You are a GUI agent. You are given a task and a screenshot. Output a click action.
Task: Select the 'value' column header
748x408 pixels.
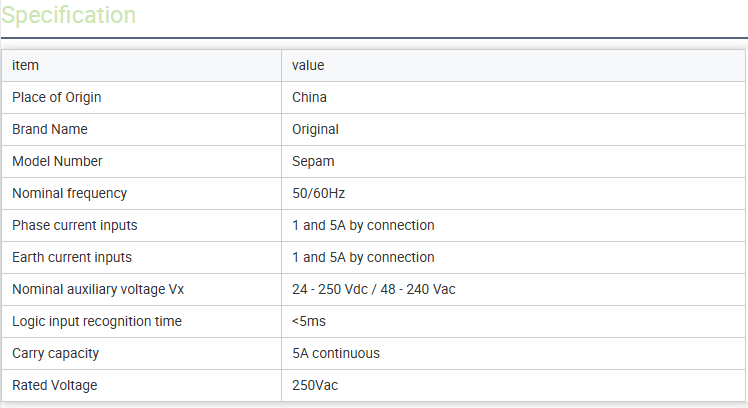point(308,65)
